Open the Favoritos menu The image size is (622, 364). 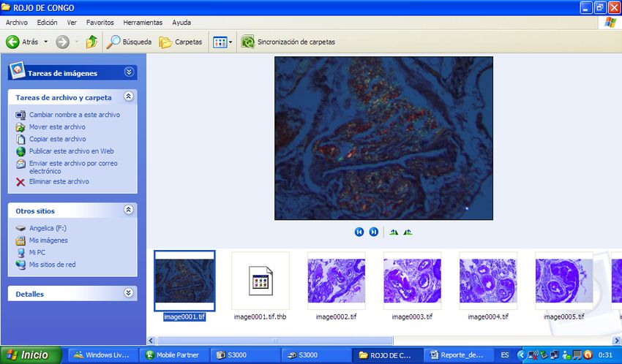tap(101, 23)
